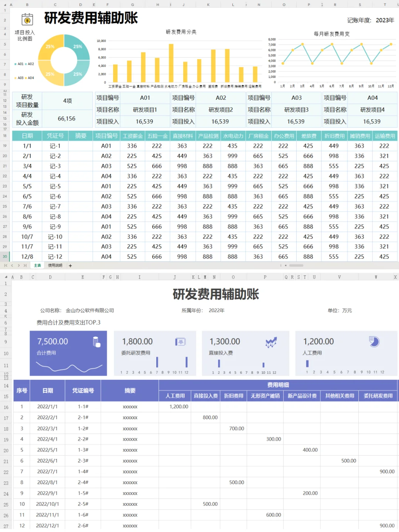Click the ticket icon on the 委托研发费用 card
399x532 pixels.
tap(180, 342)
